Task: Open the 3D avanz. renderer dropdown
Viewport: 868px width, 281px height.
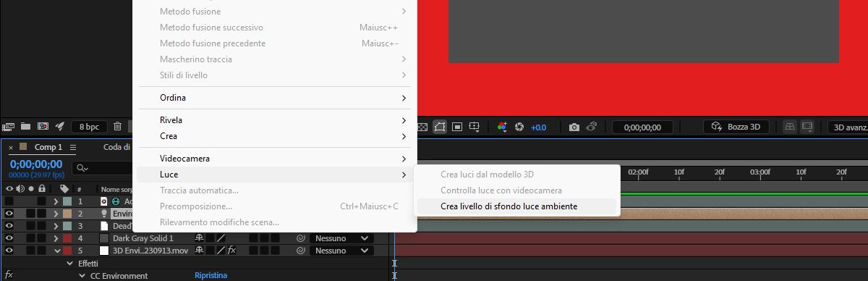Action: [848, 127]
